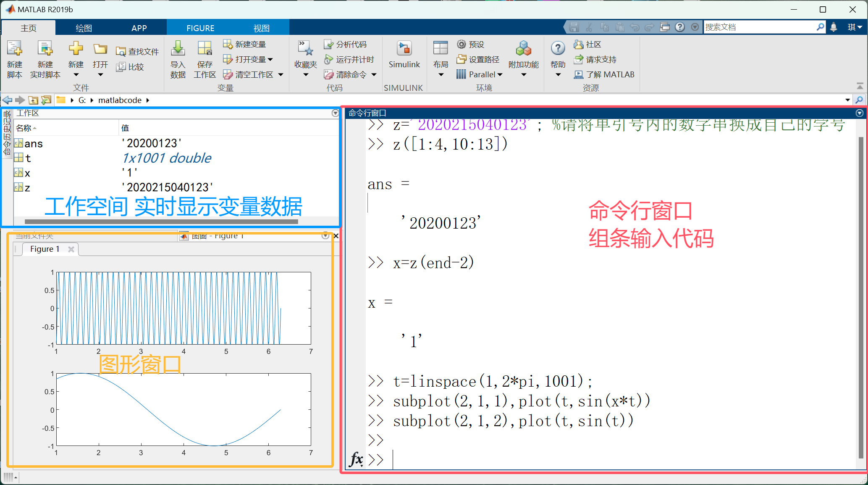868x485 pixels.
Task: Open the Open Variable dropdown
Action: point(270,60)
